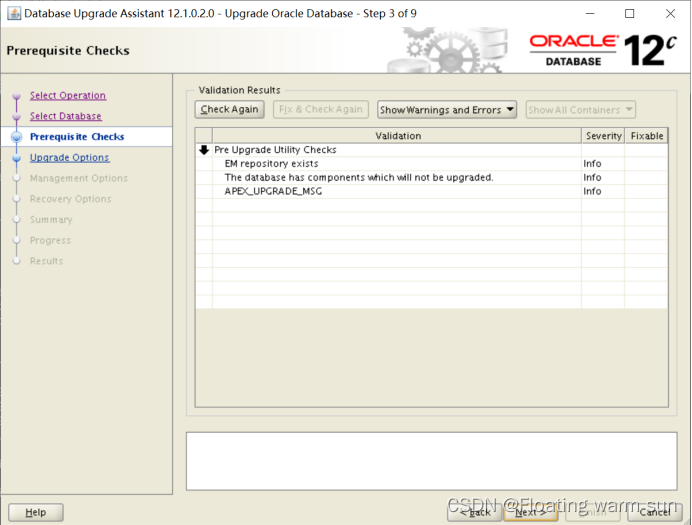Select the components will not be upgraded row

pos(432,177)
